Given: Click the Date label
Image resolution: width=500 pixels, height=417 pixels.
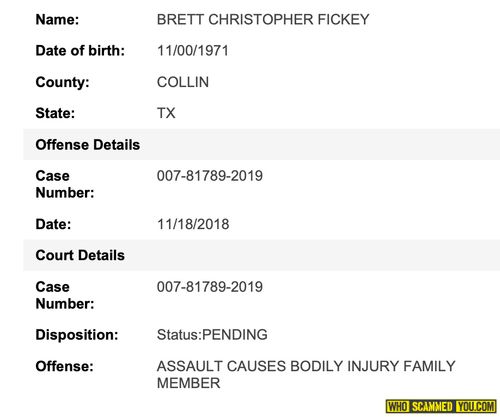Looking at the screenshot, I should [x=53, y=224].
